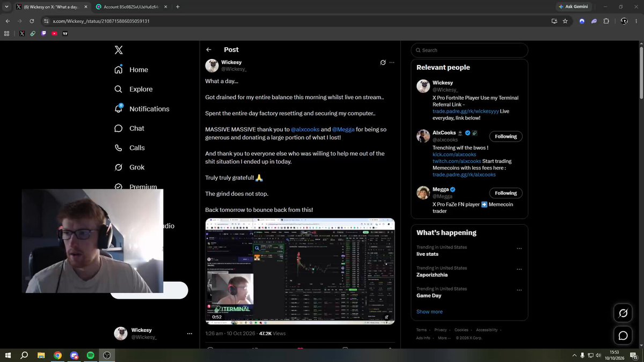Go back using the Post back arrow
Image resolution: width=644 pixels, height=362 pixels.
click(x=209, y=49)
